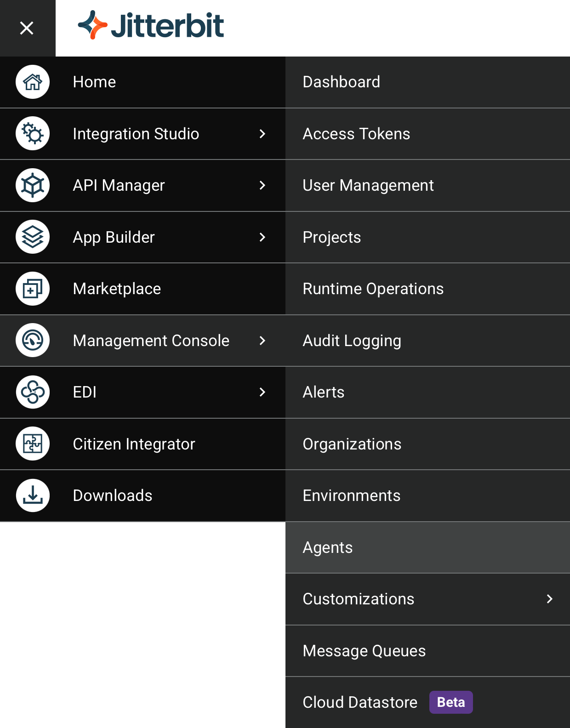Image resolution: width=570 pixels, height=728 pixels.
Task: Select the highlighted Agents item
Action: (427, 547)
